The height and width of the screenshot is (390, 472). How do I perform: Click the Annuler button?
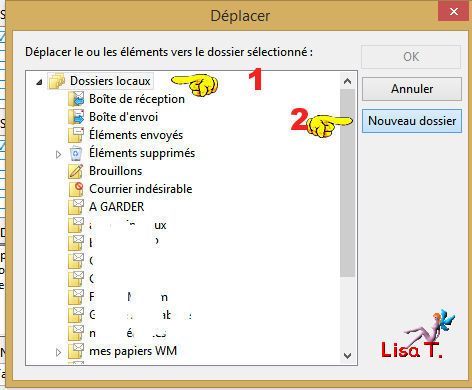[412, 89]
